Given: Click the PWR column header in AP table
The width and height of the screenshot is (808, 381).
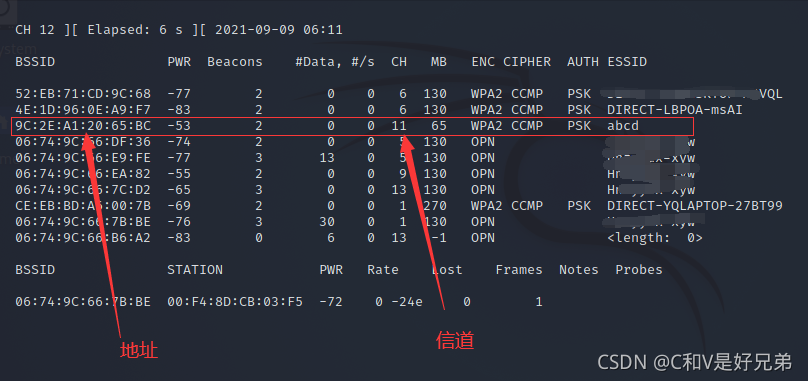Looking at the screenshot, I should pos(179,62).
